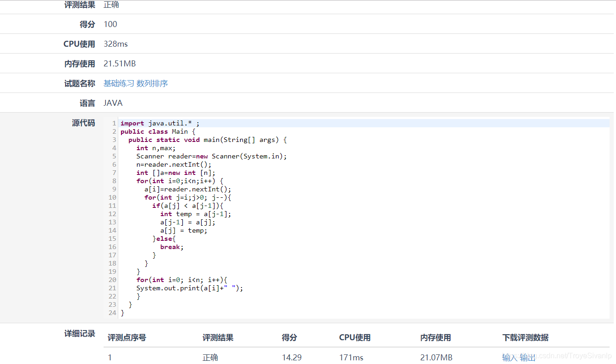Click the 21.07MB memory cell
The width and height of the screenshot is (616, 364).
click(436, 358)
